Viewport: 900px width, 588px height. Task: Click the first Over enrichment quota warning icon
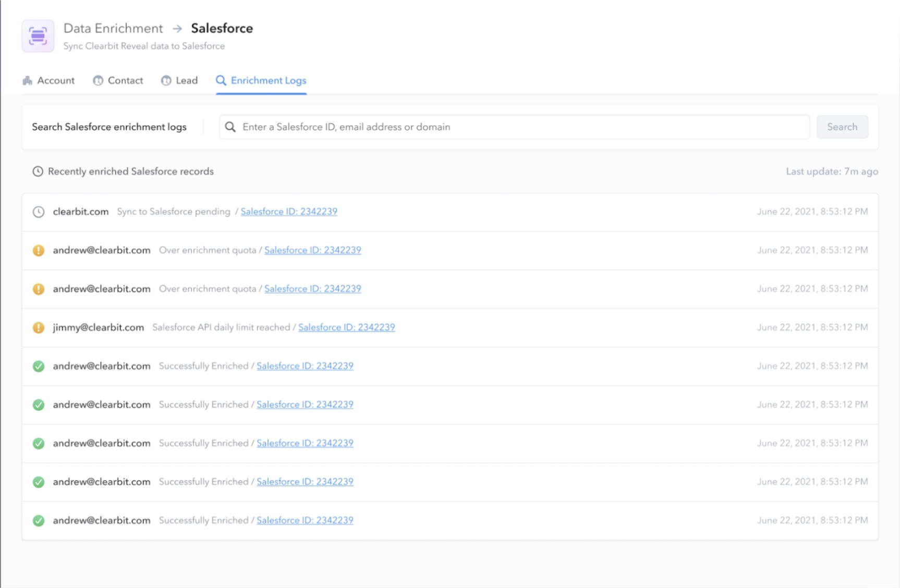pos(39,250)
